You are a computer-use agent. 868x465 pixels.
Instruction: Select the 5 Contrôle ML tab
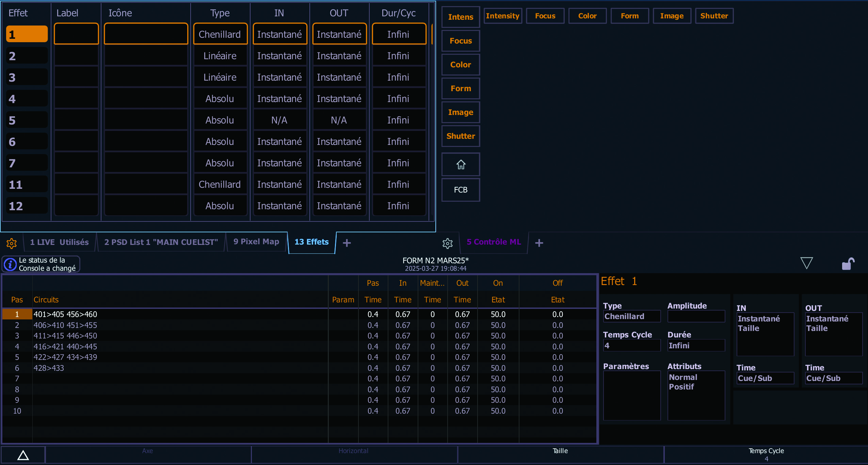point(494,242)
